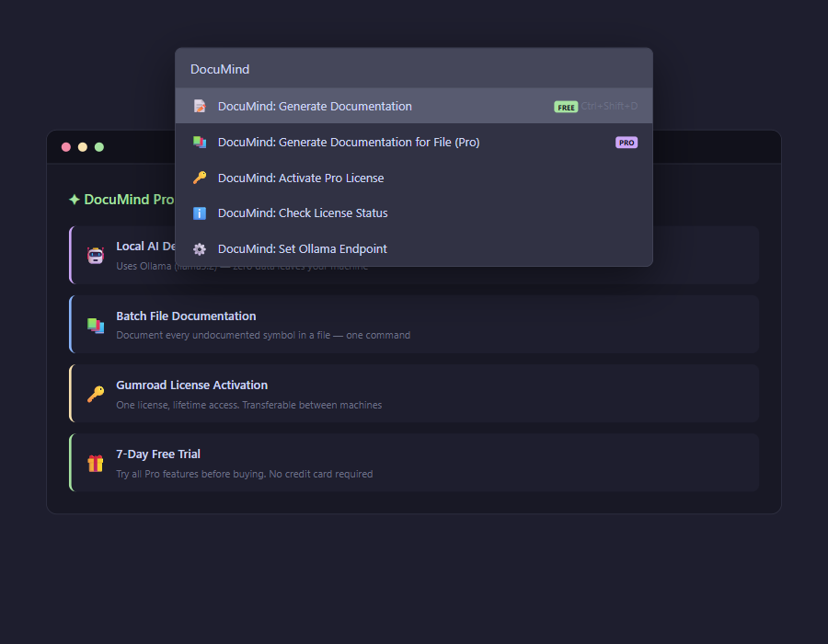The image size is (828, 644).
Task: Click the Ctrl+Shift+D shortcut hint
Action: (x=609, y=106)
